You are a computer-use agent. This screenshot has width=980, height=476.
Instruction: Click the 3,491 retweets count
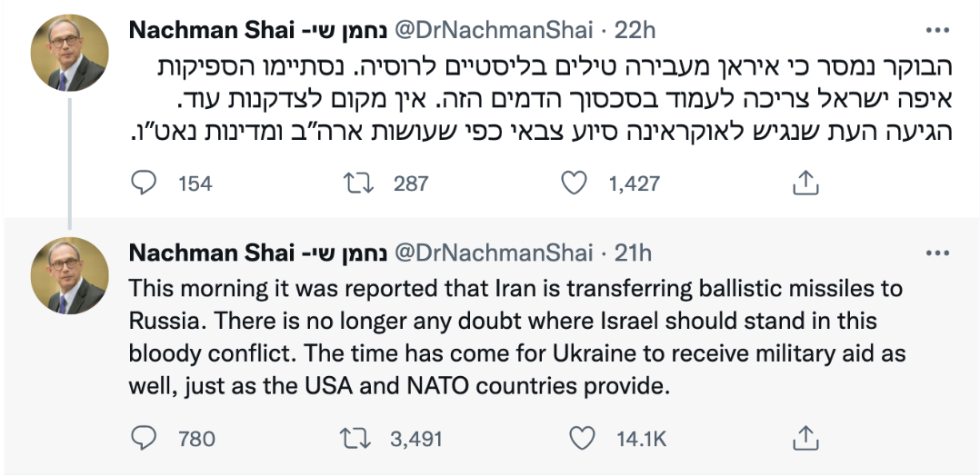click(x=415, y=440)
